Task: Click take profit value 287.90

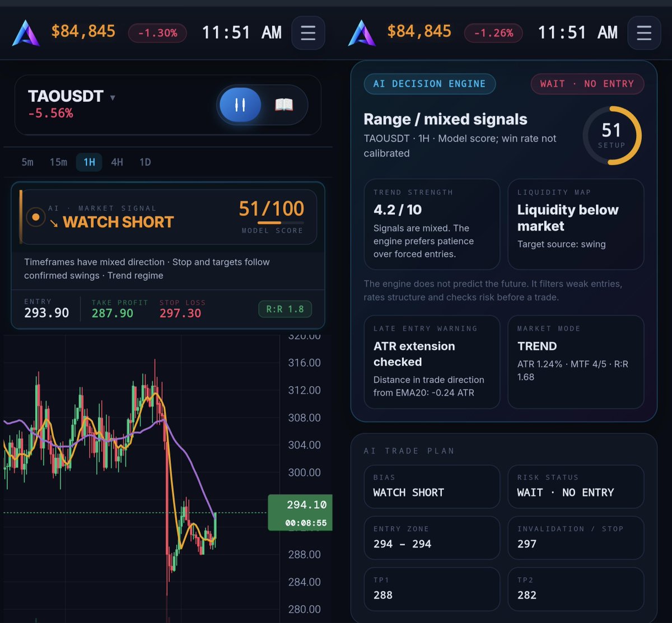Action: click(113, 313)
